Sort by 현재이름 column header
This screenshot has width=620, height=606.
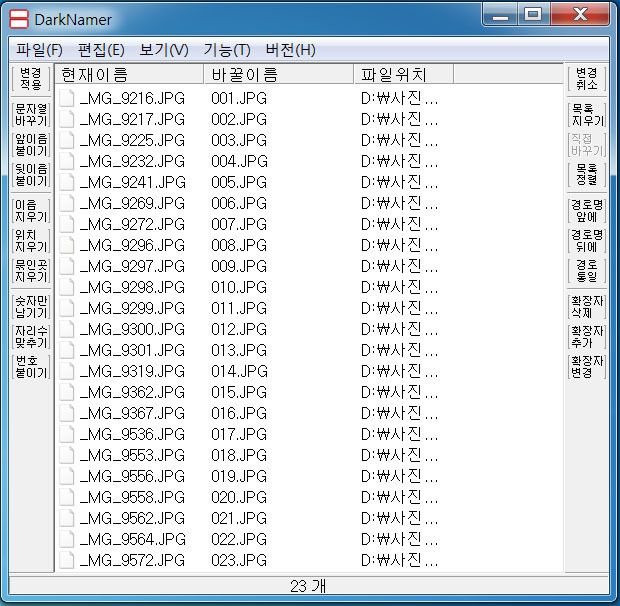coord(129,74)
